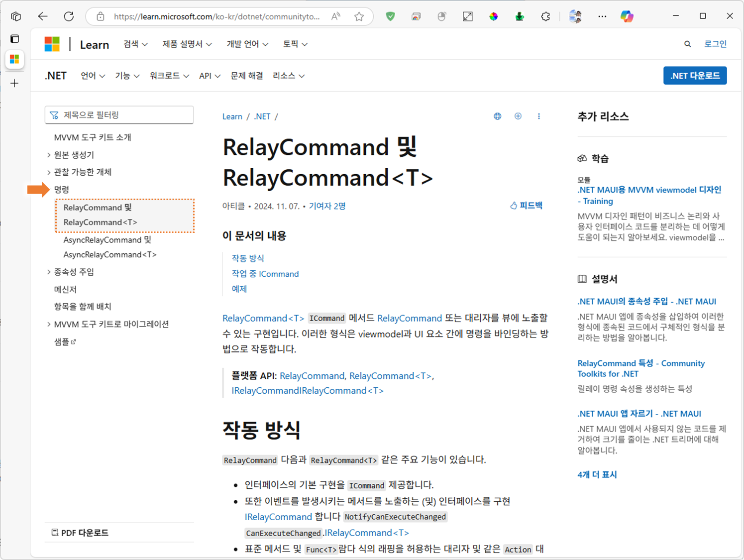The image size is (744, 560).
Task: Select the Microsoft Learn tab in sidebar
Action: (14, 59)
